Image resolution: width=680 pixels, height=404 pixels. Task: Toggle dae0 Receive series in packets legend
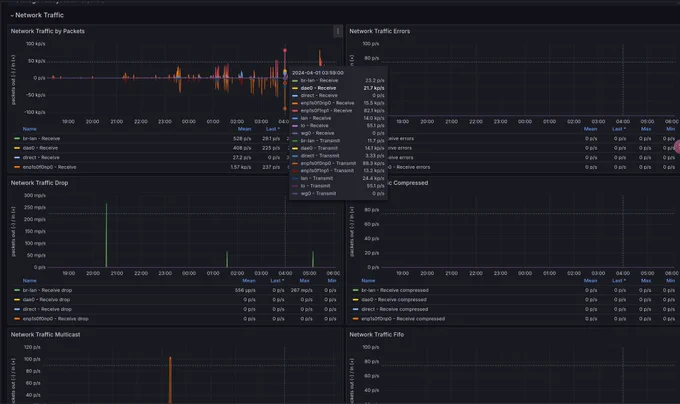(41, 148)
